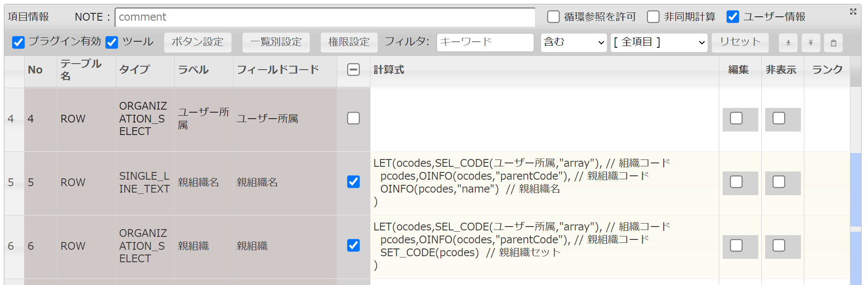The height and width of the screenshot is (285, 868).
Task: Click the empty formula cell of ユーザー所属 row
Action: pos(544,120)
